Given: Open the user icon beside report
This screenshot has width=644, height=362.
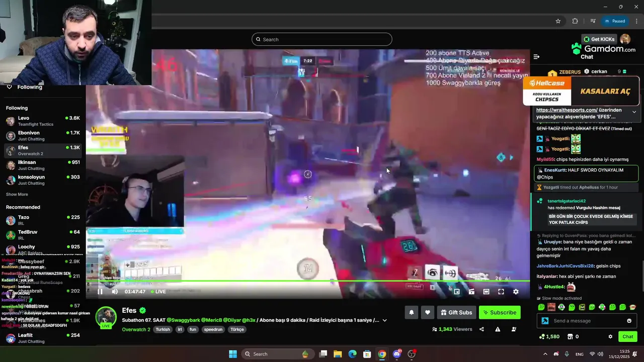Looking at the screenshot, I should 514,329.
